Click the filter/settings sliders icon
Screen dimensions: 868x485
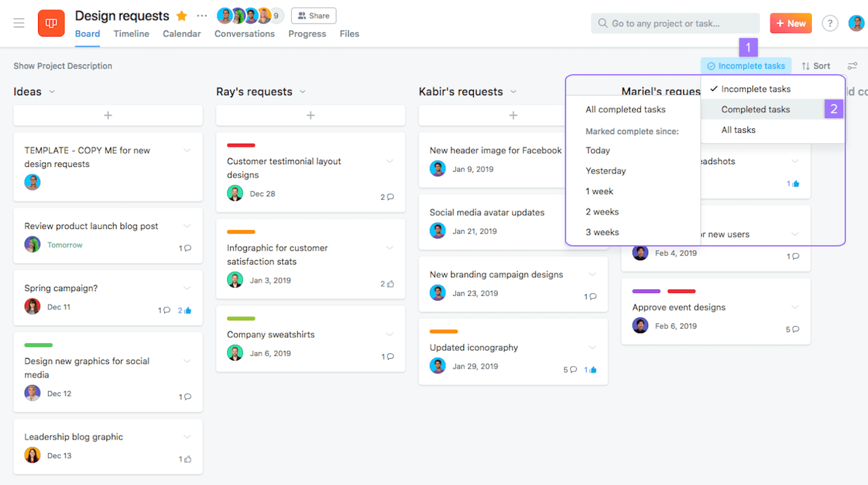coord(852,66)
